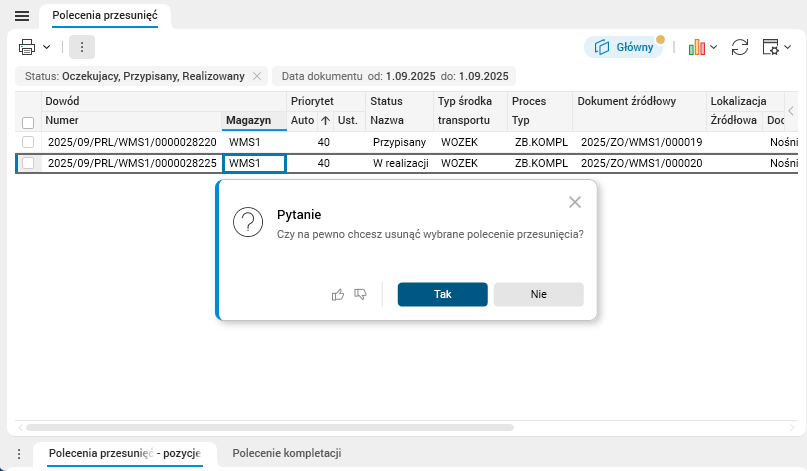Click the Przypisany status cell

pos(399,142)
